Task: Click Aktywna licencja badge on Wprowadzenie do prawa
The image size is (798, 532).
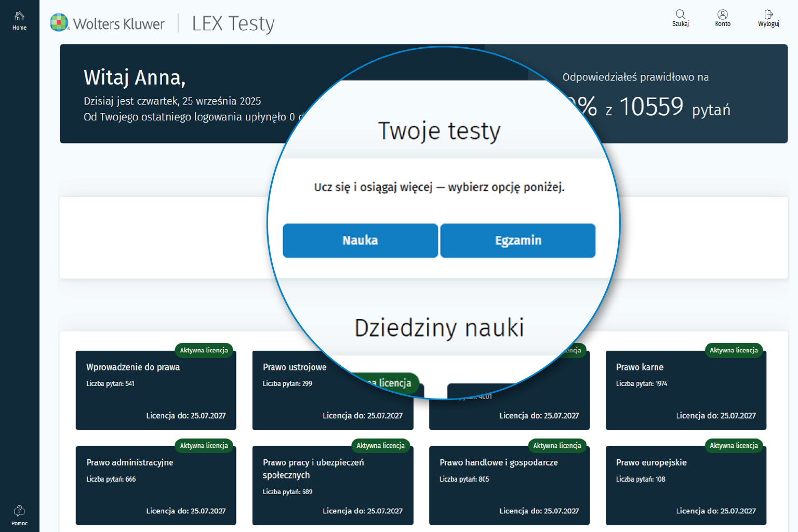Action: (x=204, y=350)
